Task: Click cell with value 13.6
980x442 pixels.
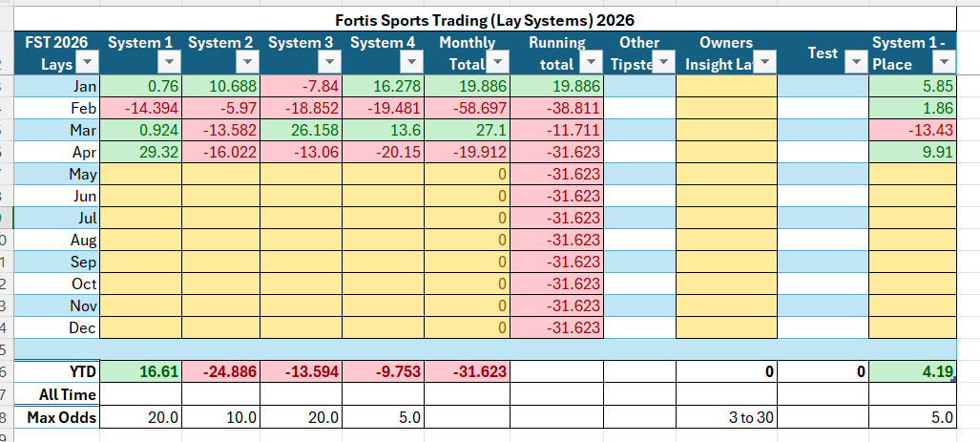Action: [x=383, y=130]
